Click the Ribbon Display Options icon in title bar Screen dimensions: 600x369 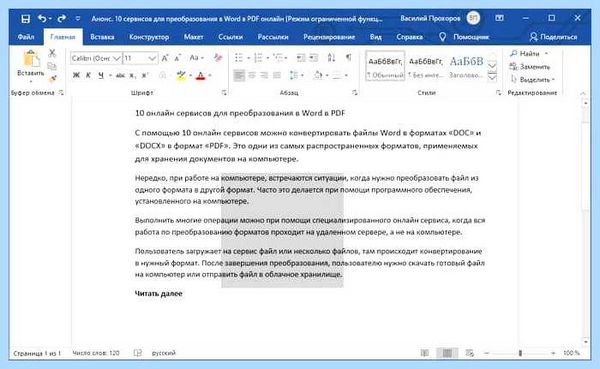(499, 18)
